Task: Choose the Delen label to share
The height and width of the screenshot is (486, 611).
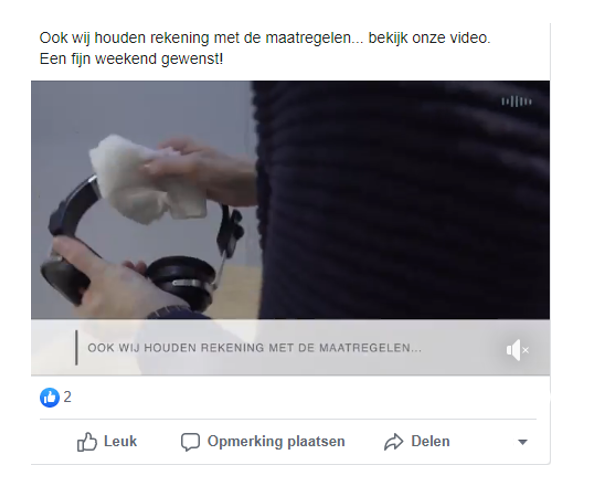Action: 430,442
